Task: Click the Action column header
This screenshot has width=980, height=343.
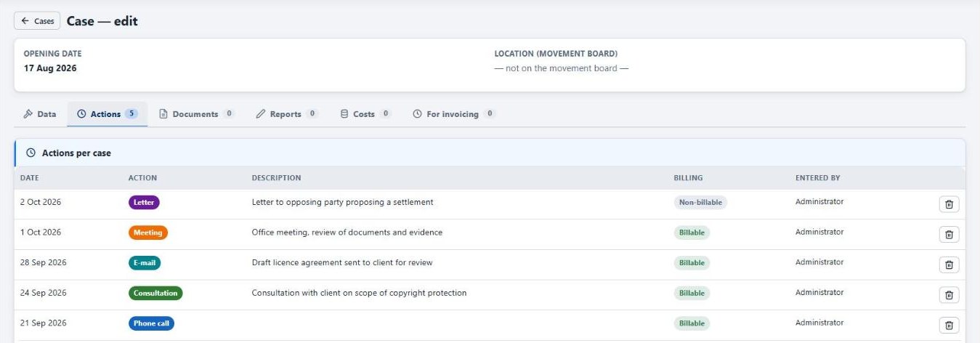Action: 142,178
